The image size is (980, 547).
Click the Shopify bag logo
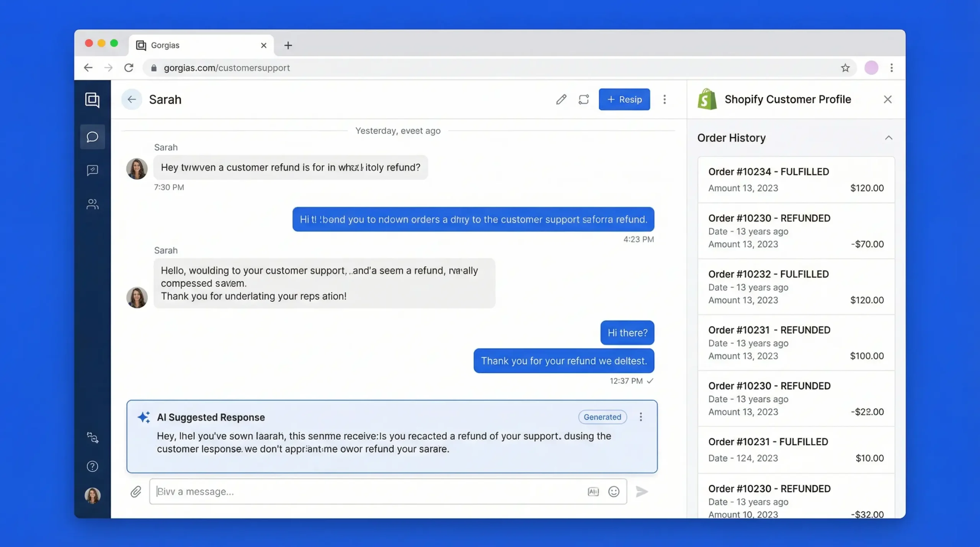tap(707, 99)
